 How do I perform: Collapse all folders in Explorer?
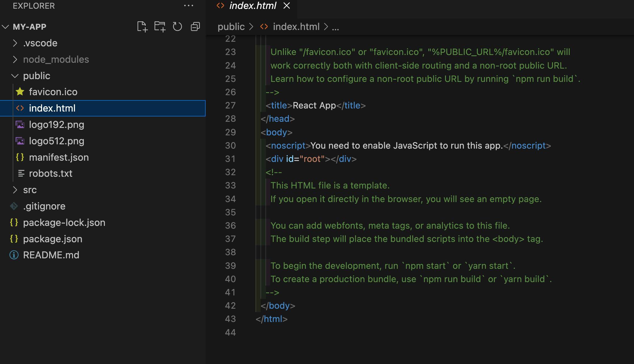(x=195, y=27)
